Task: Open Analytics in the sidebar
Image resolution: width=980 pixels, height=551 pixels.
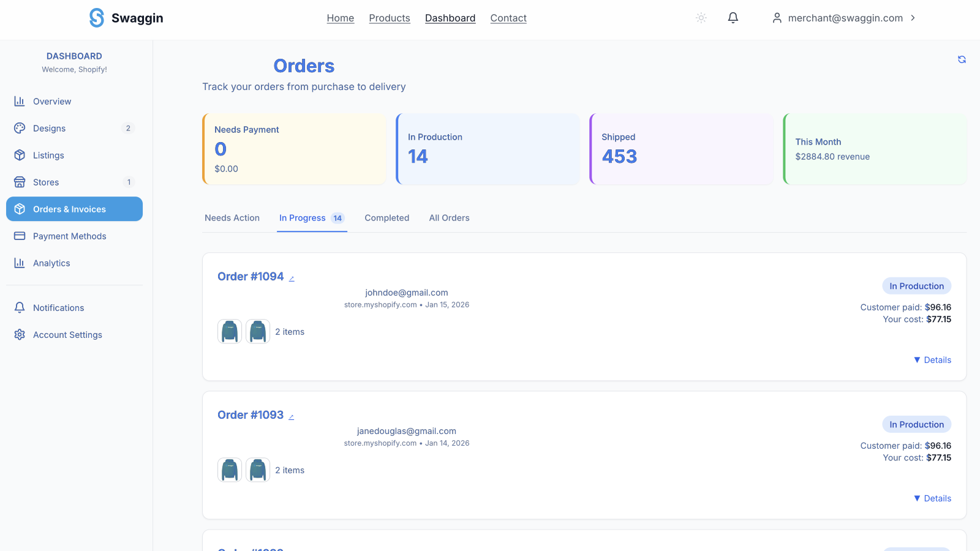Action: click(74, 263)
